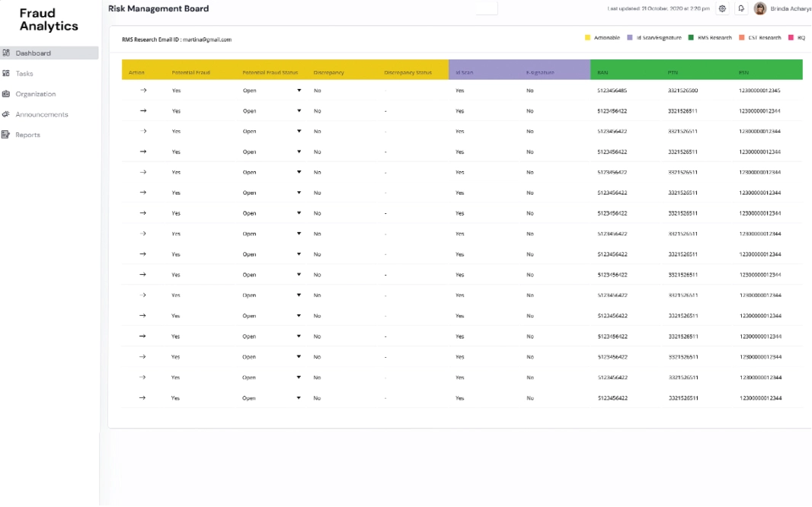Click Brinda Acharya's profile avatar
The width and height of the screenshot is (812, 507).
click(759, 8)
